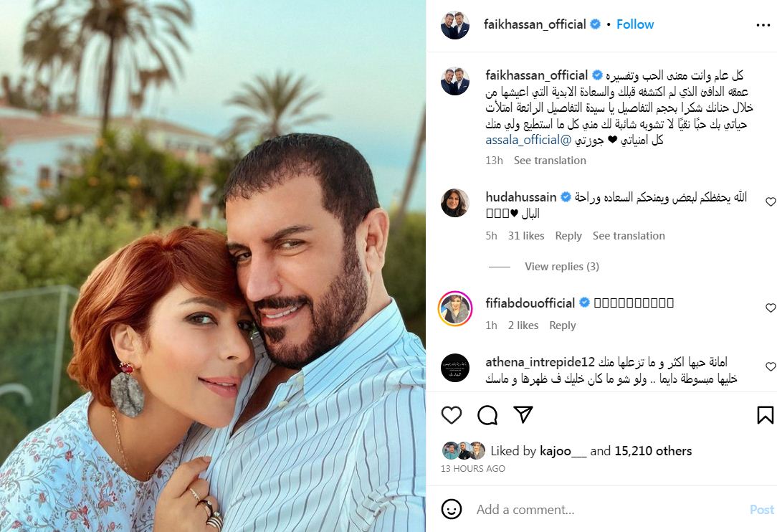Follow faikhassan_official
This screenshot has width=777, height=532.
tap(635, 24)
